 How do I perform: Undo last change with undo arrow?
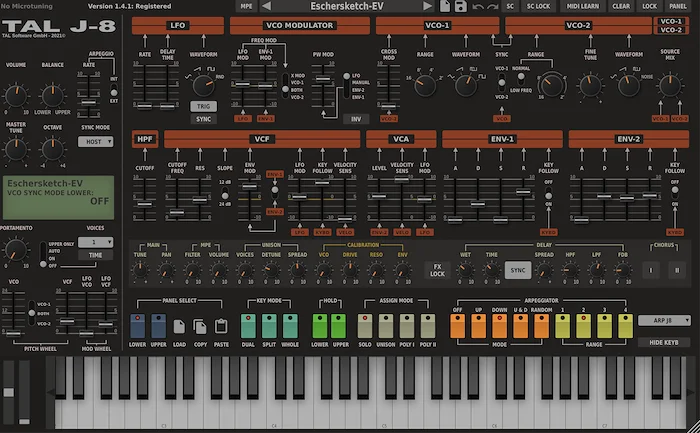478,7
